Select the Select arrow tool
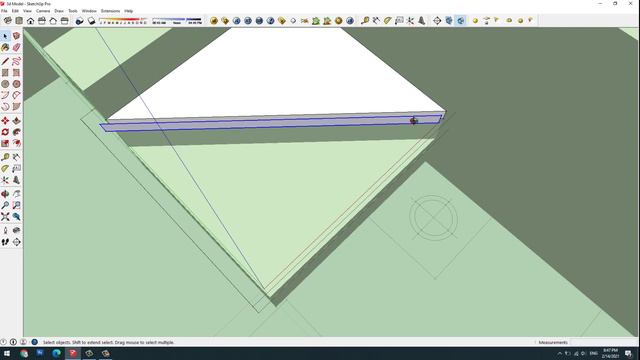This screenshot has width=640, height=360. 5,36
